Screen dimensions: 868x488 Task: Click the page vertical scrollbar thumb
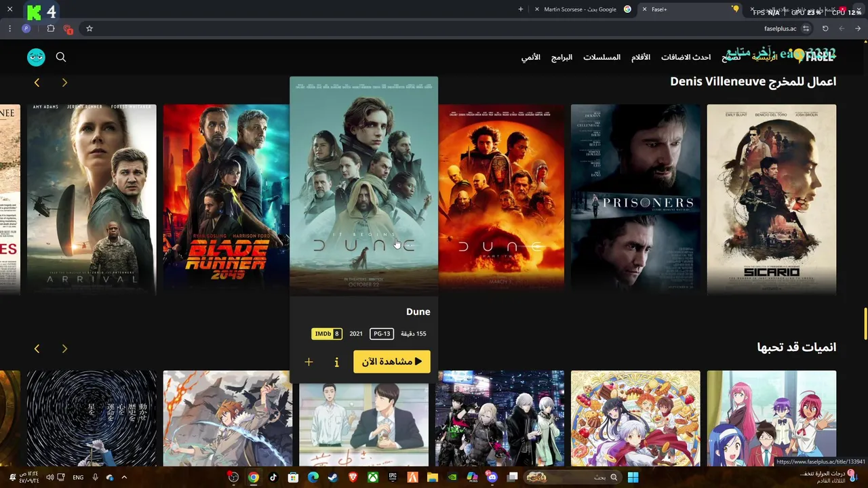(x=865, y=324)
